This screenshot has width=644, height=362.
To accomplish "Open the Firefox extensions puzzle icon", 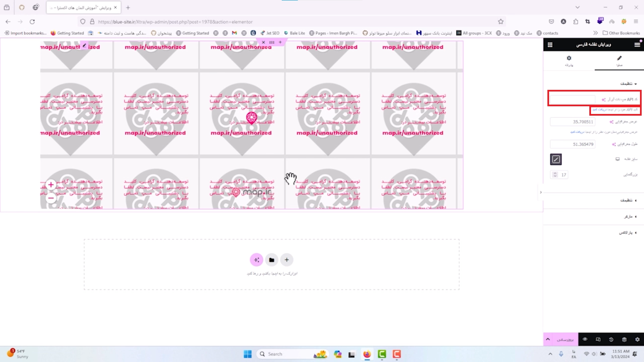I will click(x=576, y=22).
